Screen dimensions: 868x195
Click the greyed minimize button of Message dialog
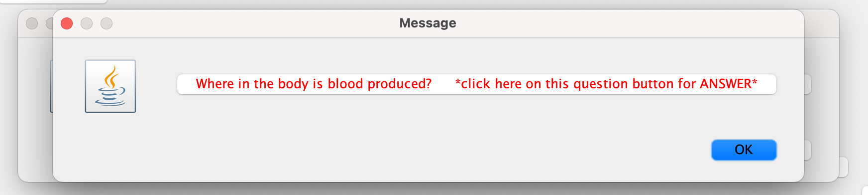(87, 23)
